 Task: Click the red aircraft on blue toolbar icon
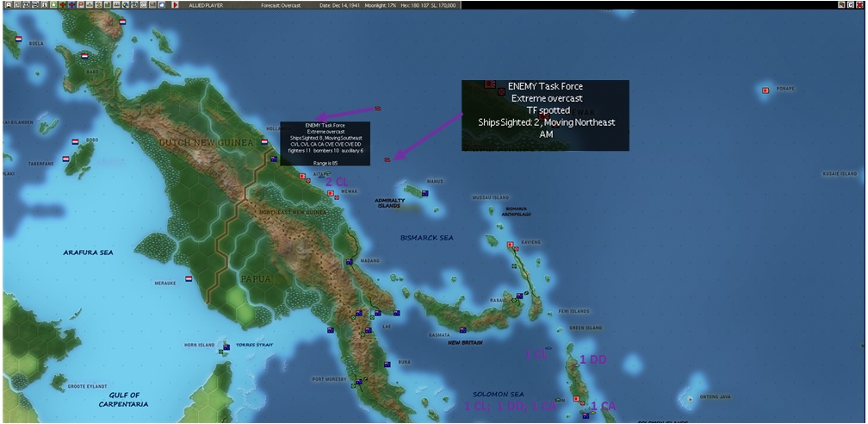pyautogui.click(x=71, y=4)
